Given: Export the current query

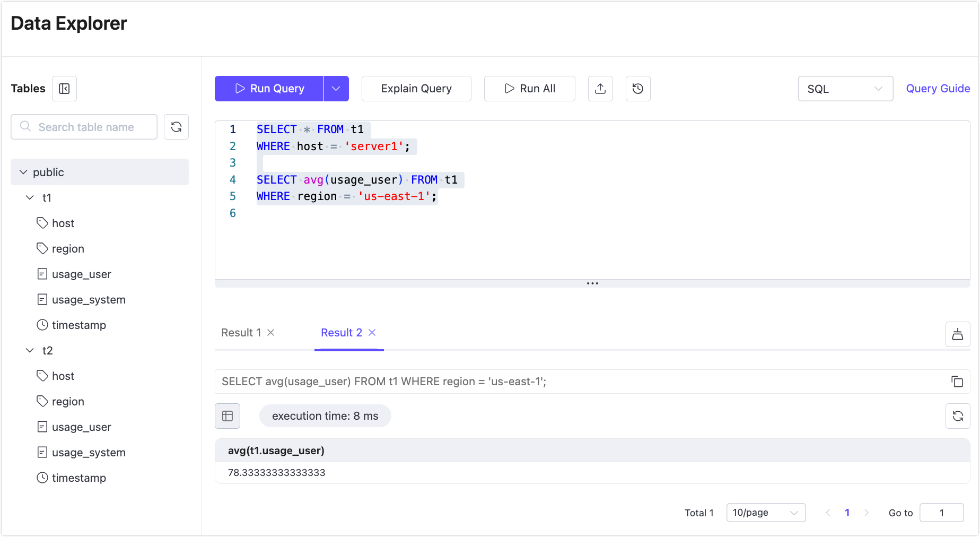Looking at the screenshot, I should pos(600,89).
